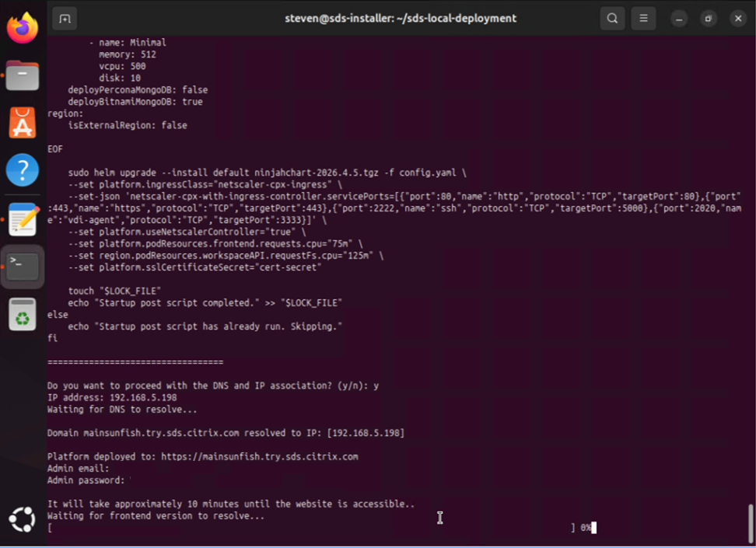Screen dimensions: 756x548
Task: Close the terminal window
Action: pos(737,19)
